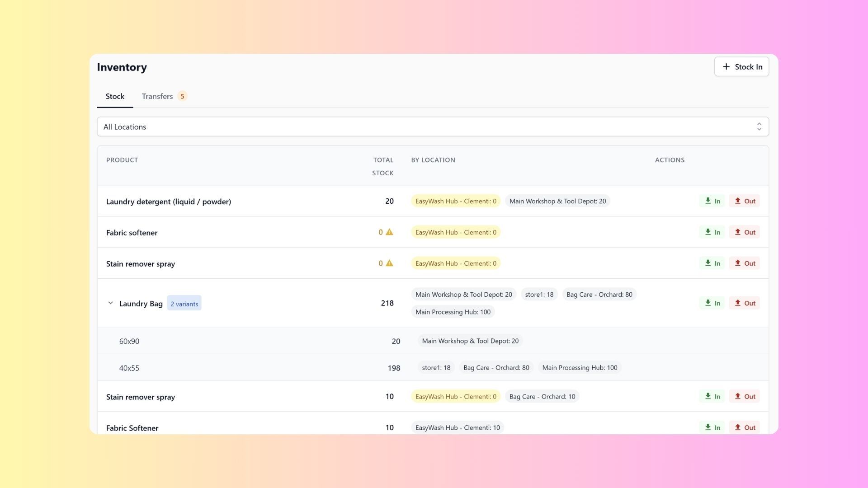868x488 pixels.
Task: Click the 2 variants badge
Action: 184,304
